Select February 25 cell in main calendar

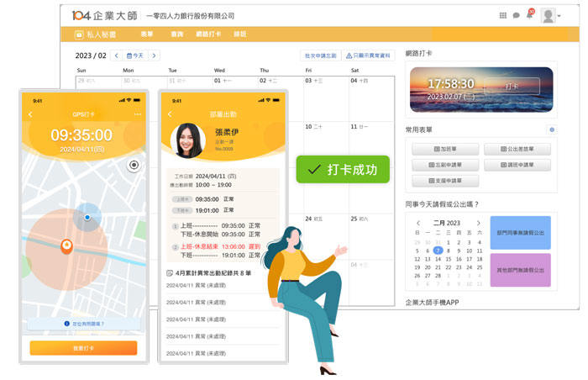(x=371, y=236)
